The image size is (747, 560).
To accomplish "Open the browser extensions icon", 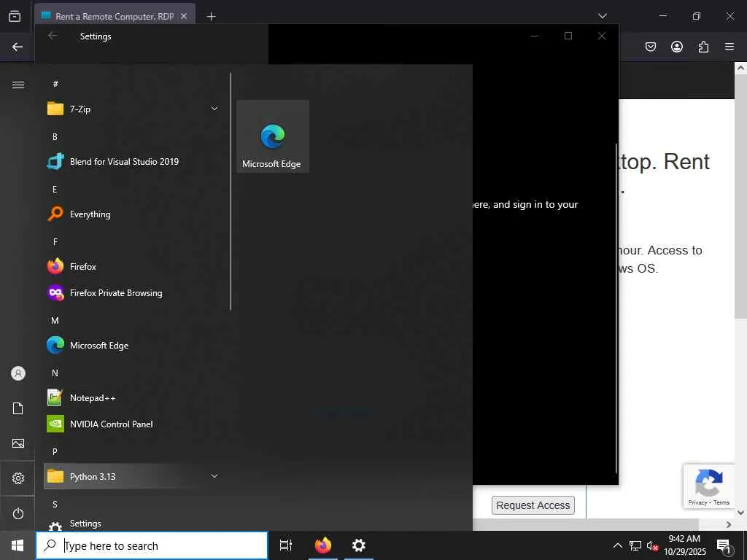I will click(x=703, y=47).
